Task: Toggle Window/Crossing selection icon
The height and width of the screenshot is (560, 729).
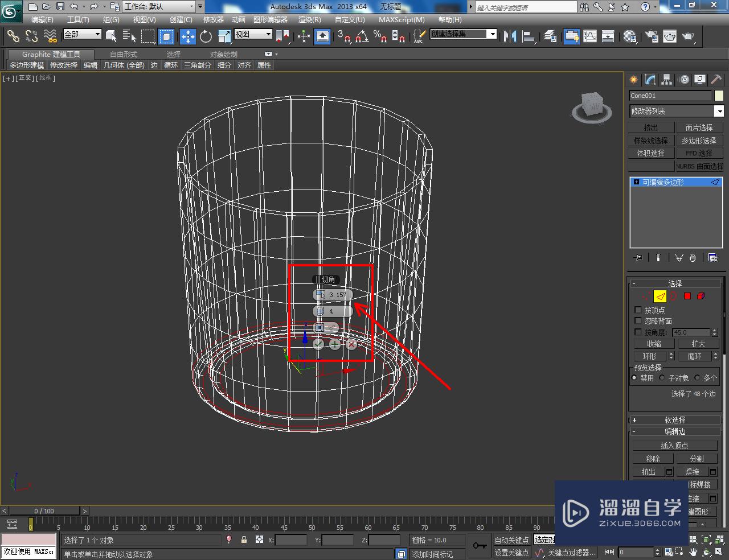Action: point(166,36)
